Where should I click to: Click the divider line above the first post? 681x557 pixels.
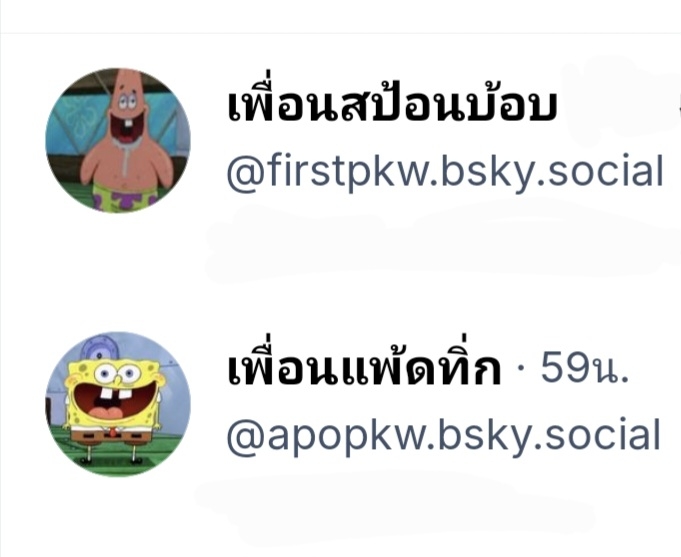point(340,33)
